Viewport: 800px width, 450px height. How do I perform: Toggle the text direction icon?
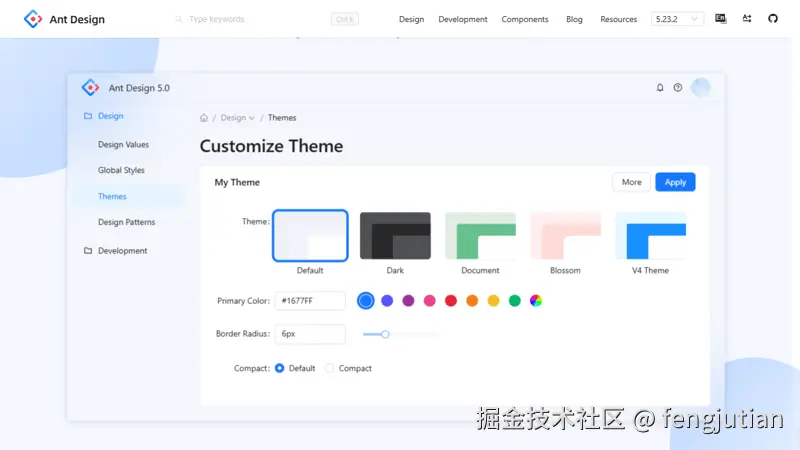coord(747,18)
